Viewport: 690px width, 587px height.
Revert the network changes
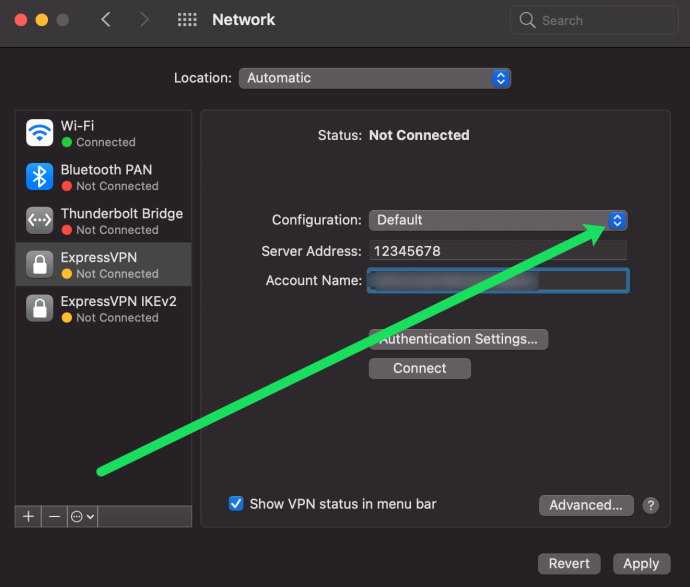tap(569, 564)
